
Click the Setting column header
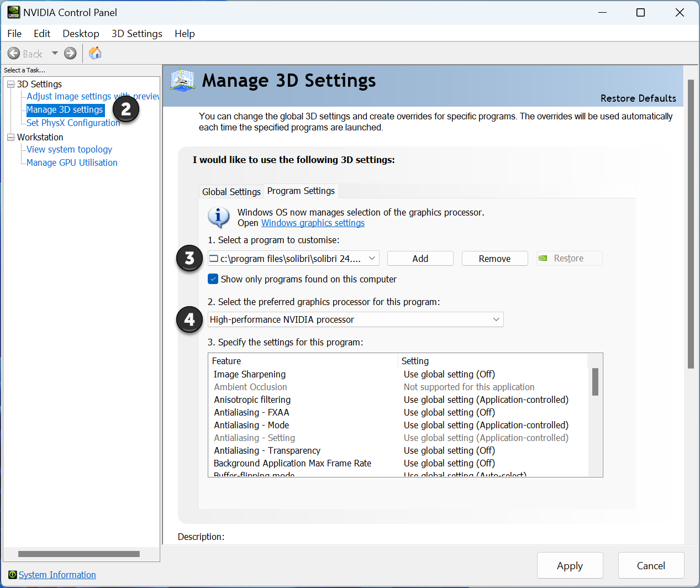pos(493,361)
